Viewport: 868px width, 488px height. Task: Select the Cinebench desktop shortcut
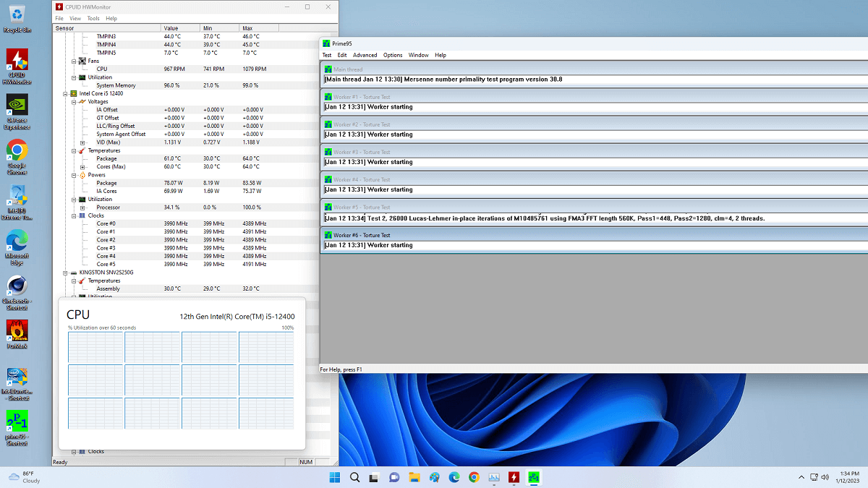17,291
